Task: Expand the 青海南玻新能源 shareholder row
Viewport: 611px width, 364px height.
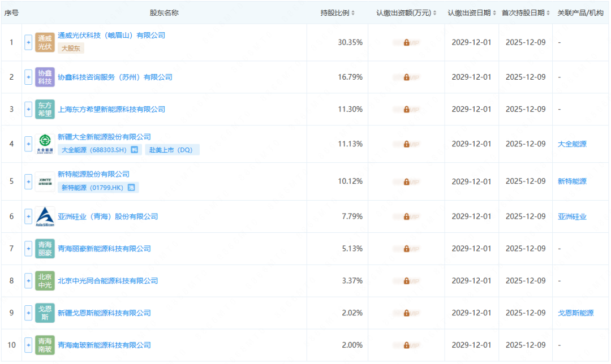Action: (x=28, y=345)
